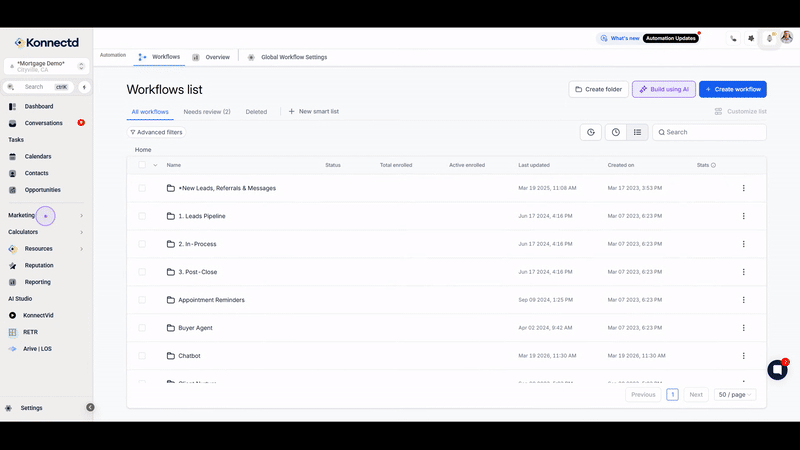Switch to the Overview tab
The image size is (800, 450).
tap(211, 58)
